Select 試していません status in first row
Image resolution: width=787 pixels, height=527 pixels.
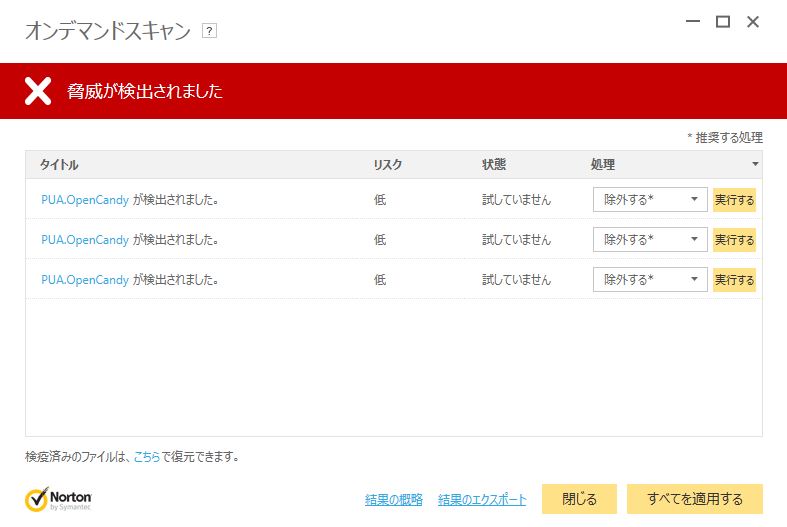516,200
